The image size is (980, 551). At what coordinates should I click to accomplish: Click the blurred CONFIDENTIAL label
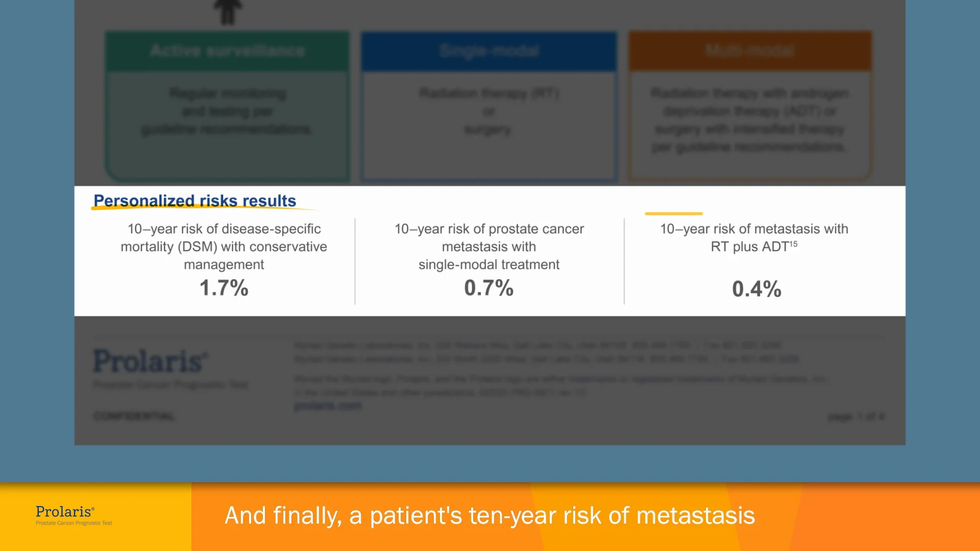134,416
